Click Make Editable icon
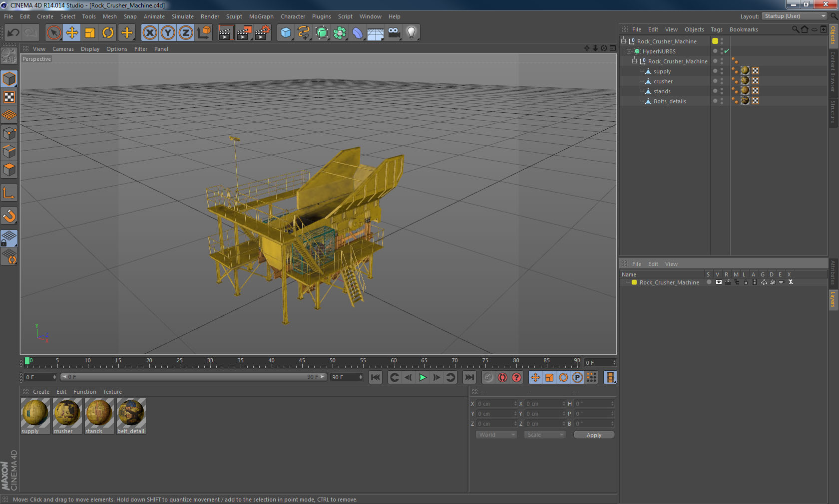Screen dimensions: 839x504 point(9,56)
